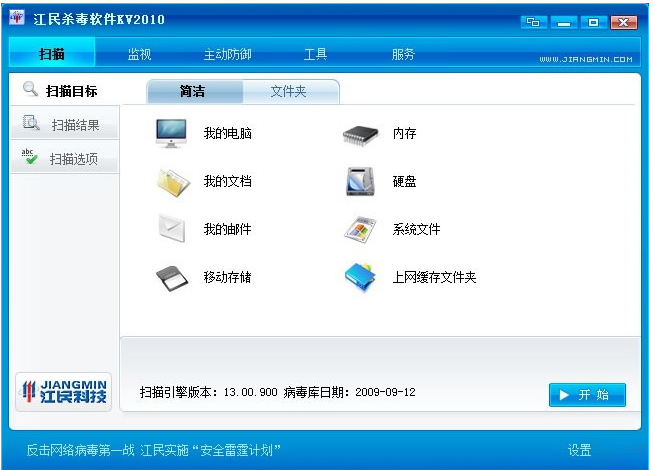This screenshot has width=653, height=470.
Task: Choose the Hard Disk (硬盘) icon
Action: point(359,181)
